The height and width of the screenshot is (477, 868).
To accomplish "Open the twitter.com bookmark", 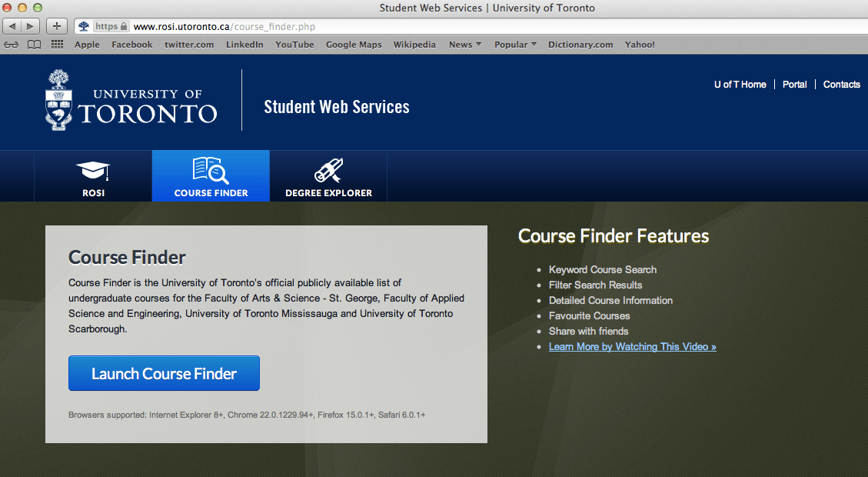I will (189, 45).
